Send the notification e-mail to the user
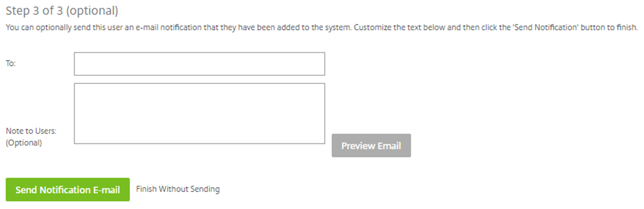 click(68, 190)
